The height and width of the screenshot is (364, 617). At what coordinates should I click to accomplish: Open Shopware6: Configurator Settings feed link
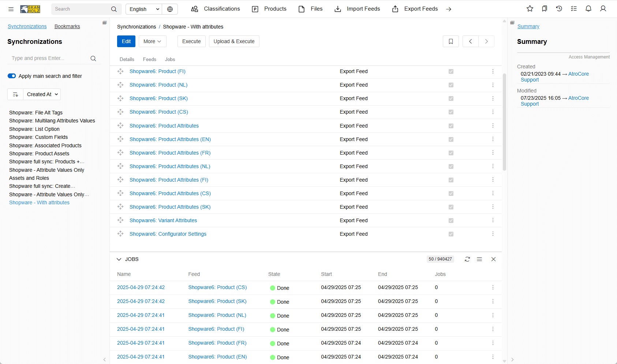pyautogui.click(x=168, y=234)
